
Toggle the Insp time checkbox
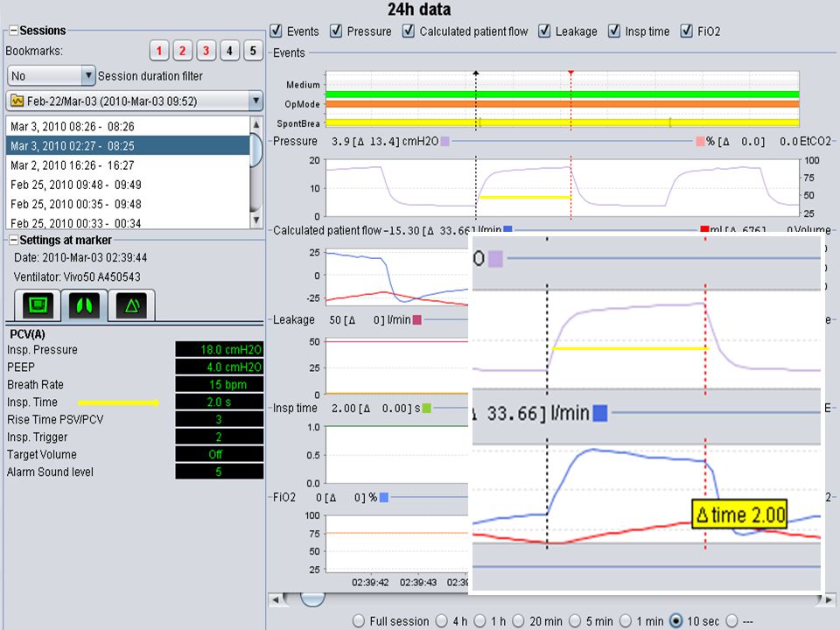tap(614, 31)
